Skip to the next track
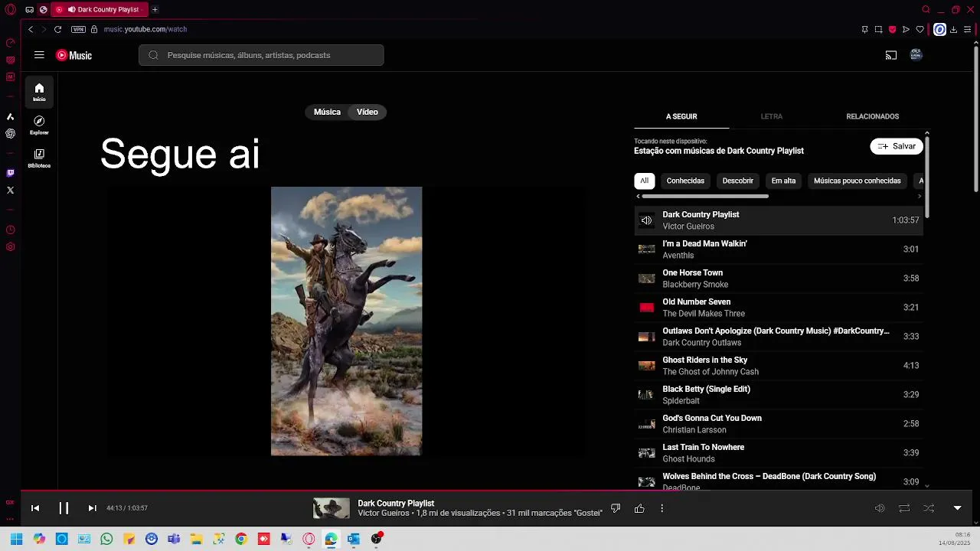The width and height of the screenshot is (980, 551). tap(92, 508)
